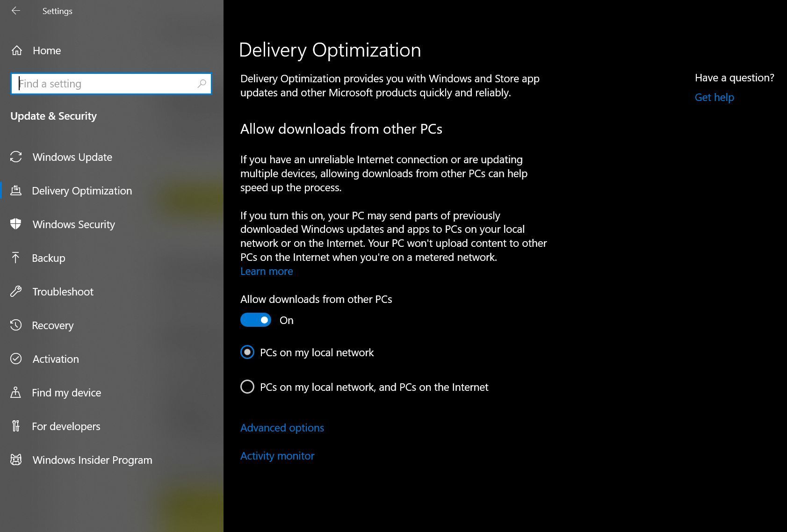Select Delivery Optimization in sidebar

pos(82,191)
